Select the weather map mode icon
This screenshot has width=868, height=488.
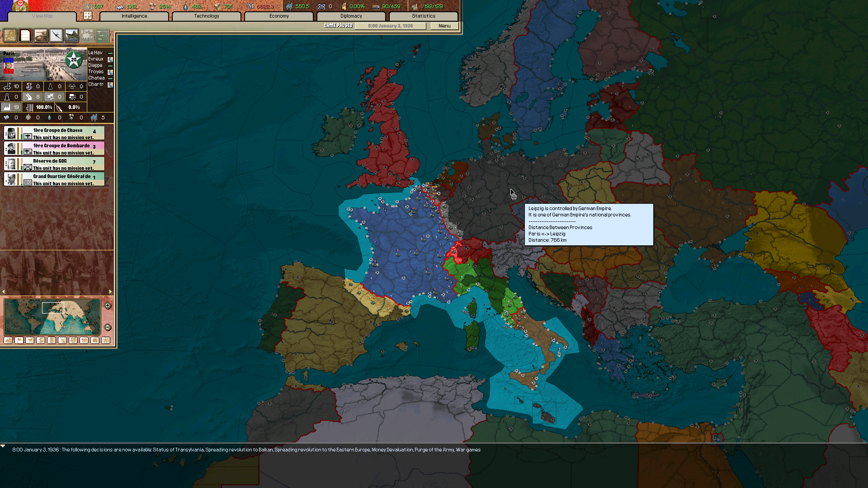click(30, 340)
